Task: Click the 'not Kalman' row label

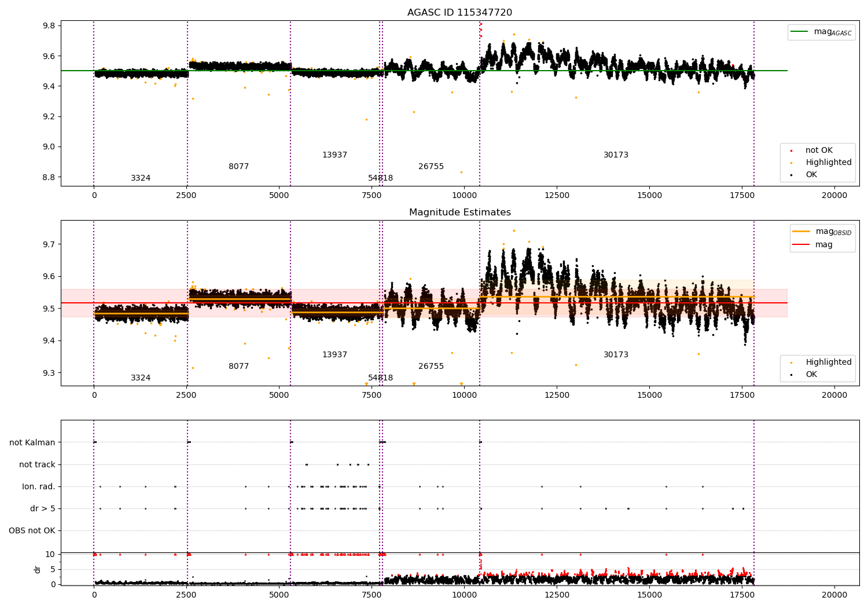Action: [32, 443]
